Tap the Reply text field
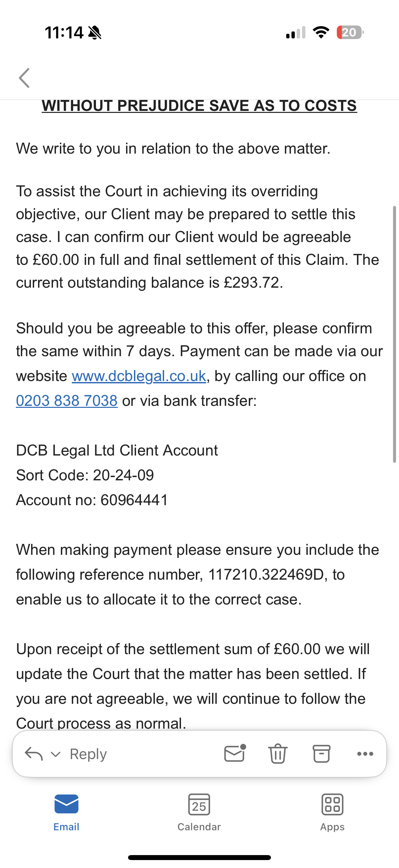Screen dimensions: 399x868 pos(88,754)
